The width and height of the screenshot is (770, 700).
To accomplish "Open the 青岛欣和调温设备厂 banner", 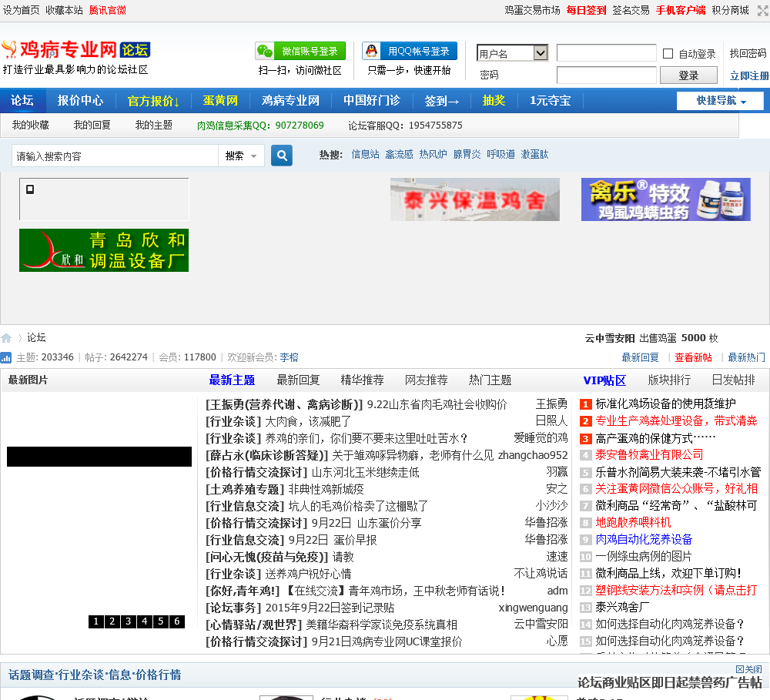I will (104, 250).
